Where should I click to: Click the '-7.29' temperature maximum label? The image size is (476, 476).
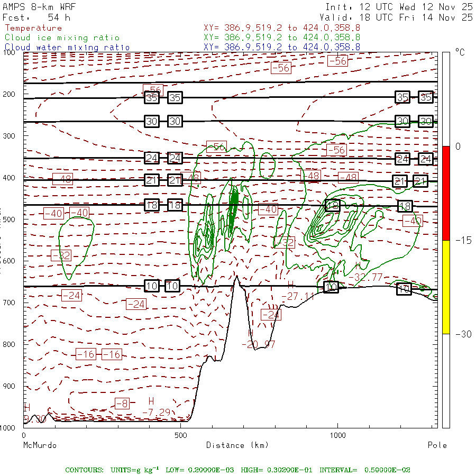point(157,412)
